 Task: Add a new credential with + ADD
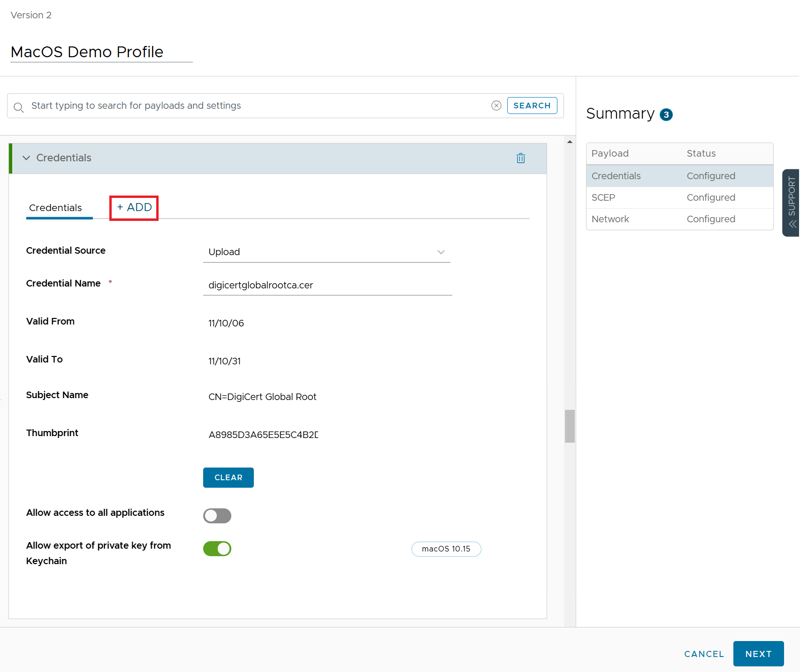tap(134, 207)
